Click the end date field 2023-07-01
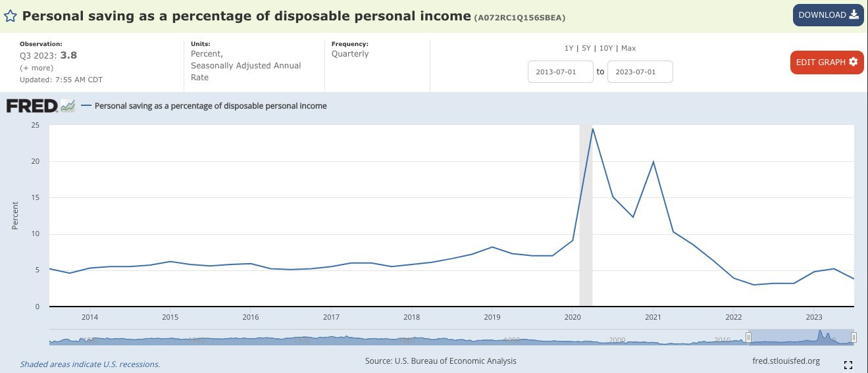Screen dimensions: 868x373 (640, 72)
